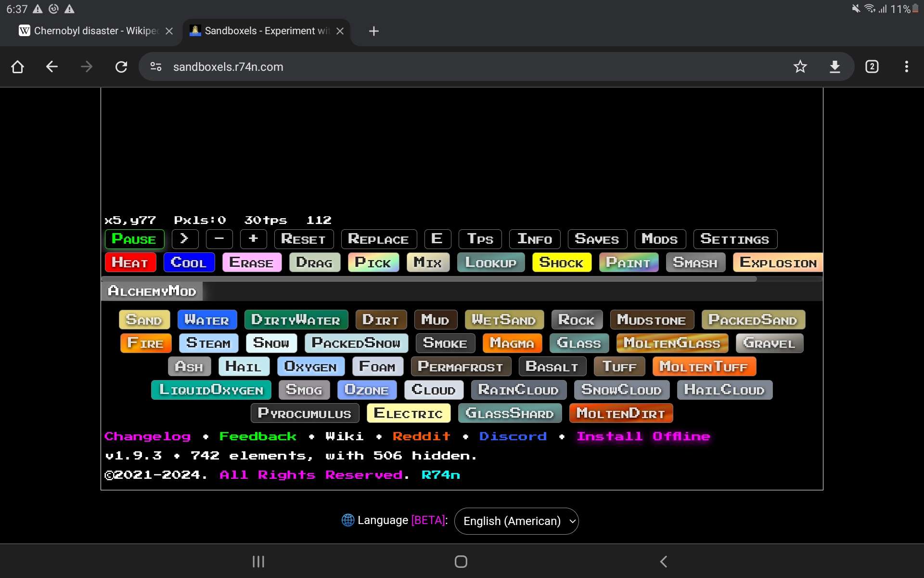Open the Settings menu
This screenshot has width=924, height=578.
click(734, 239)
